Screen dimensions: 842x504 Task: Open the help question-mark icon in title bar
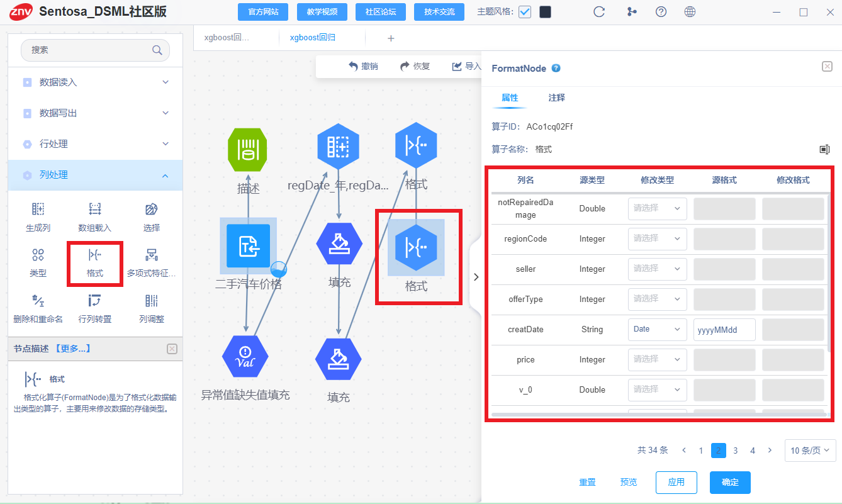click(x=661, y=12)
